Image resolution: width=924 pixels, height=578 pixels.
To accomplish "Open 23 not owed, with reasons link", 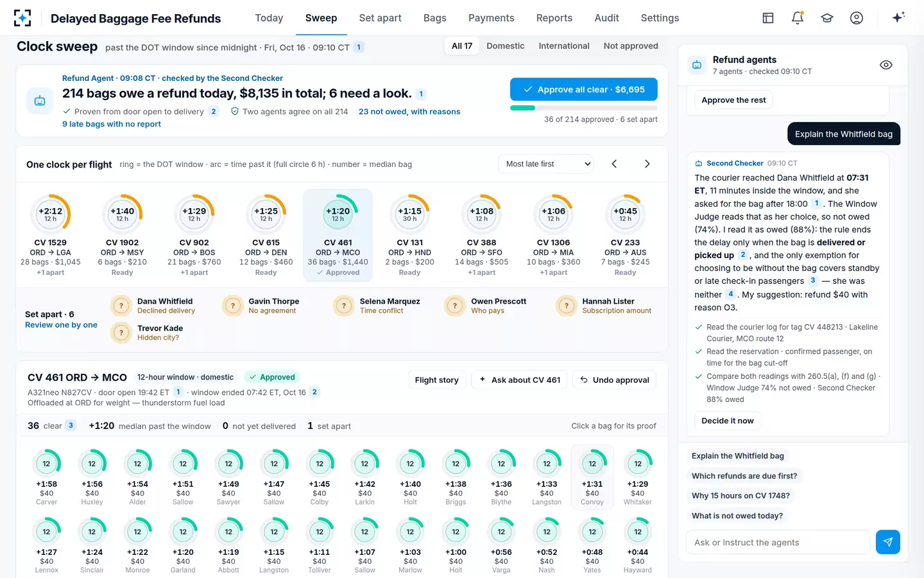I will coord(409,112).
